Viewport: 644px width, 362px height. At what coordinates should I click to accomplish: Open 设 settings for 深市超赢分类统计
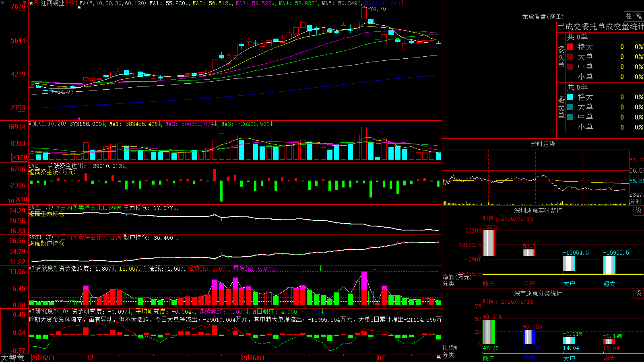click(639, 293)
